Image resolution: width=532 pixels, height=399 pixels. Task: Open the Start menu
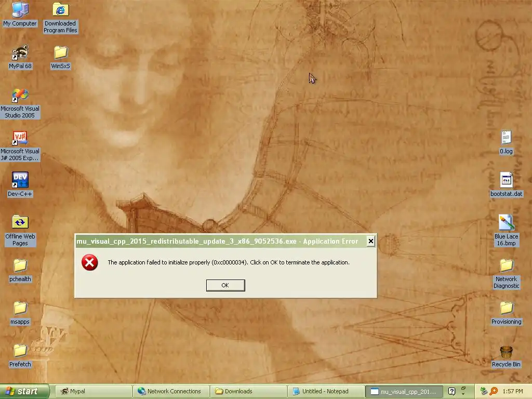tap(24, 391)
